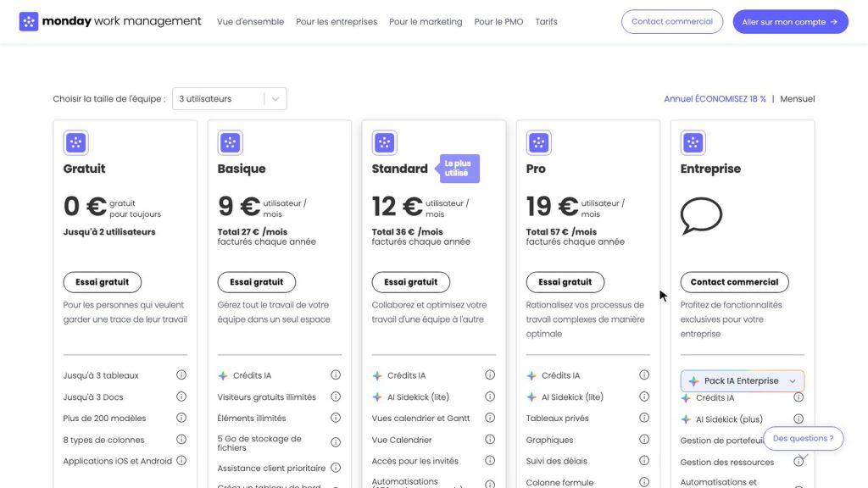Click Jusqu'à 2 utilisateurs text

[x=109, y=232]
